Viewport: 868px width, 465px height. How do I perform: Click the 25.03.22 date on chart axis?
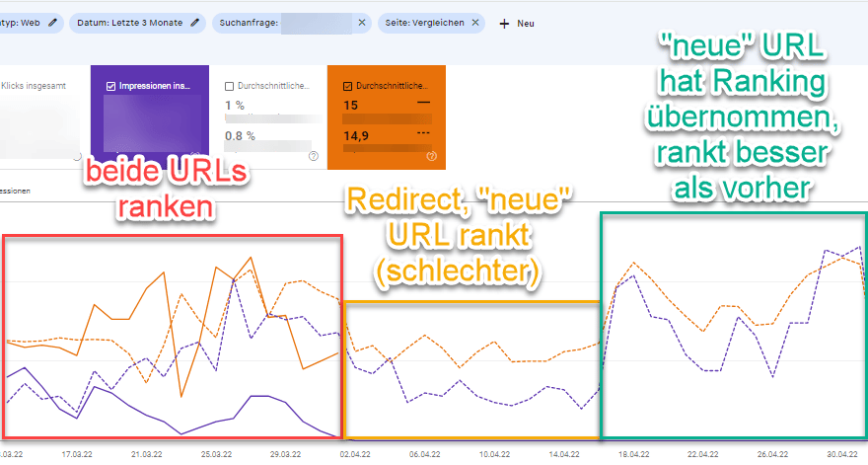[215, 454]
